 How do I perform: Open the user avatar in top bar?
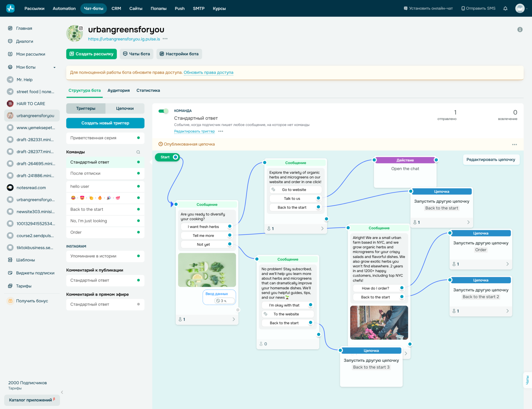(520, 8)
